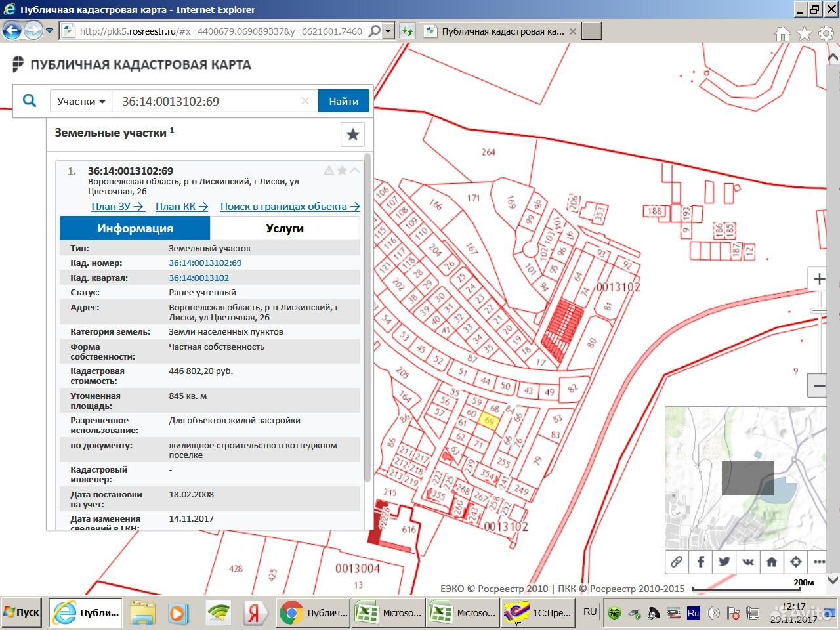Screen dimensions: 840x630
Task: Click the map home extent icon
Action: tap(772, 561)
